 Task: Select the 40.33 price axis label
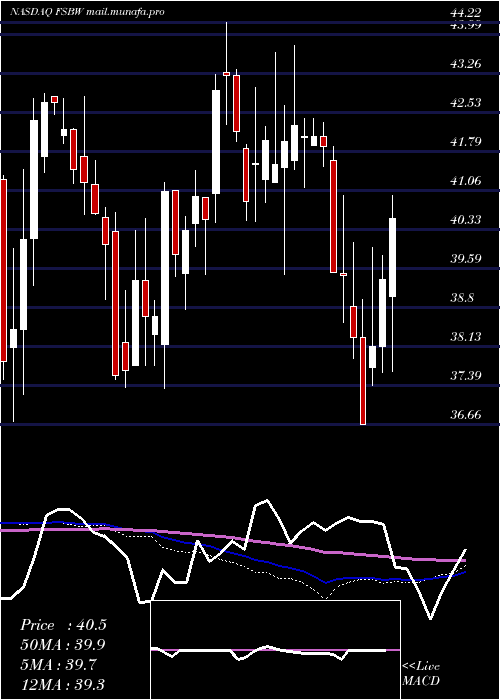(x=466, y=220)
